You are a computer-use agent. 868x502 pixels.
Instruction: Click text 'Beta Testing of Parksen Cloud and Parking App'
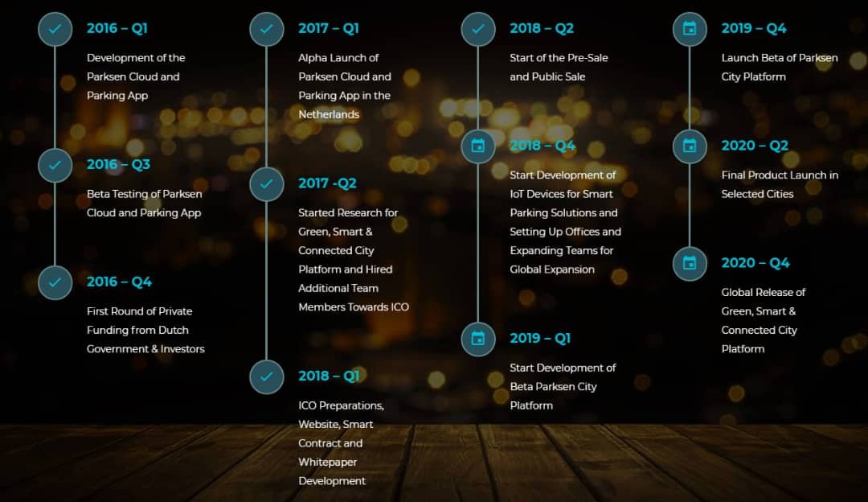tap(144, 204)
